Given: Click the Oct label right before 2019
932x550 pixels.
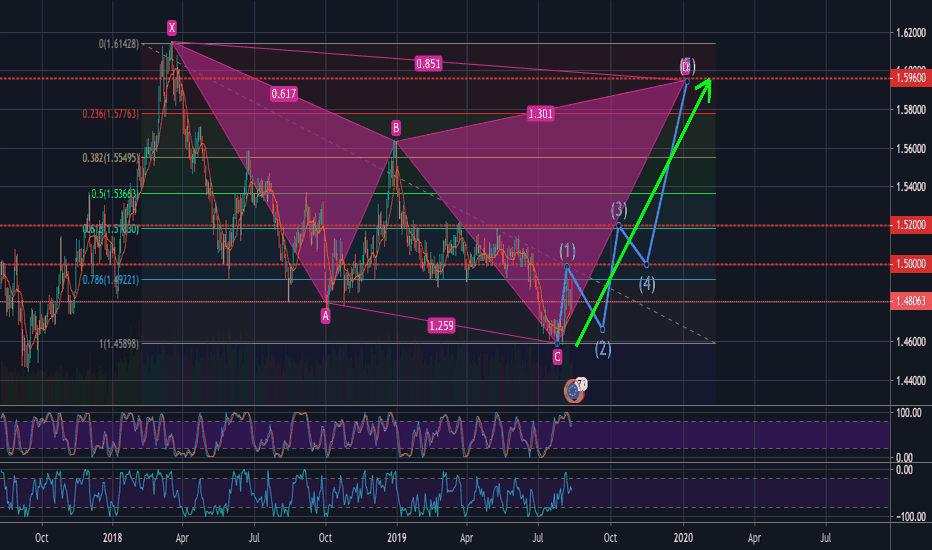Looking at the screenshot, I should pyautogui.click(x=325, y=538).
